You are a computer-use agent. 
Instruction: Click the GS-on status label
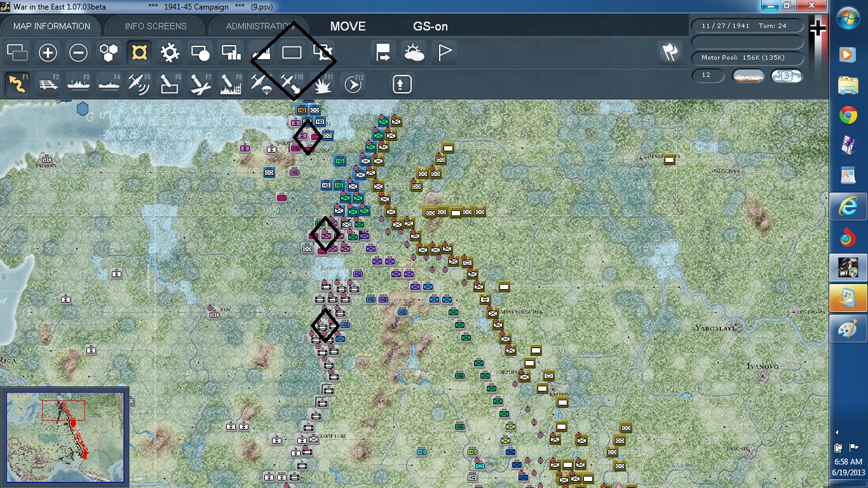pos(430,26)
